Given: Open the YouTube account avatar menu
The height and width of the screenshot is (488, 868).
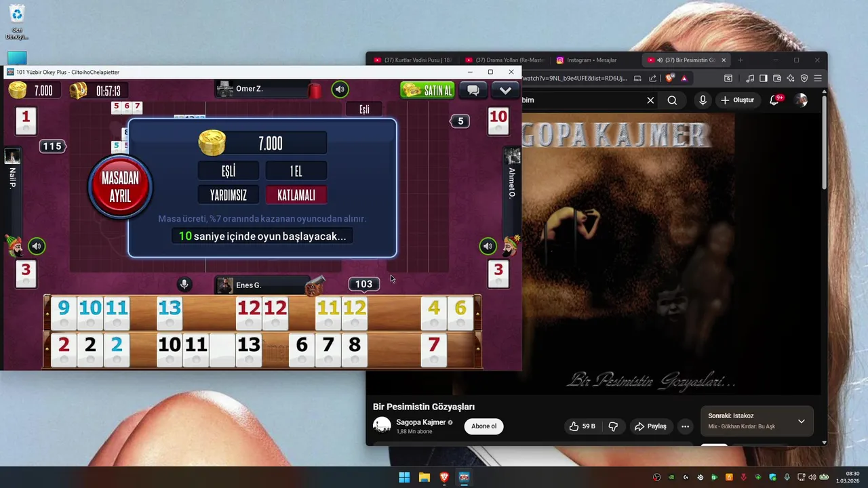Looking at the screenshot, I should pyautogui.click(x=802, y=100).
